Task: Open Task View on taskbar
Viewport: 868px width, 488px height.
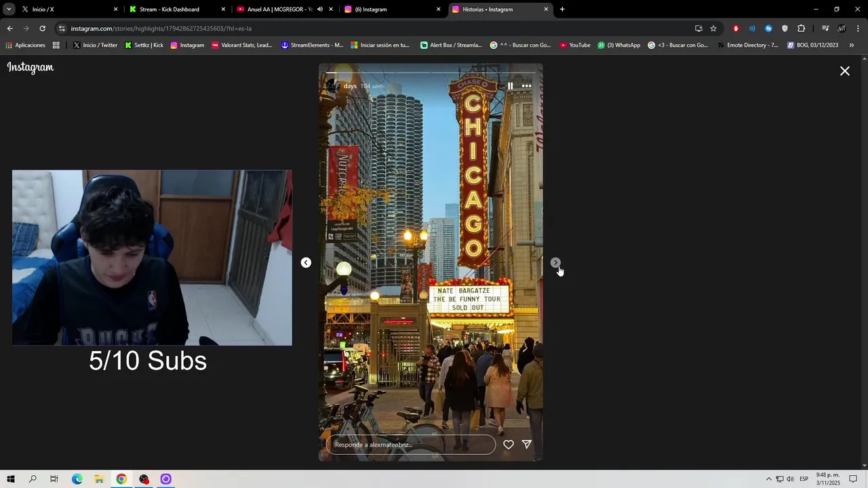Action: (54, 479)
